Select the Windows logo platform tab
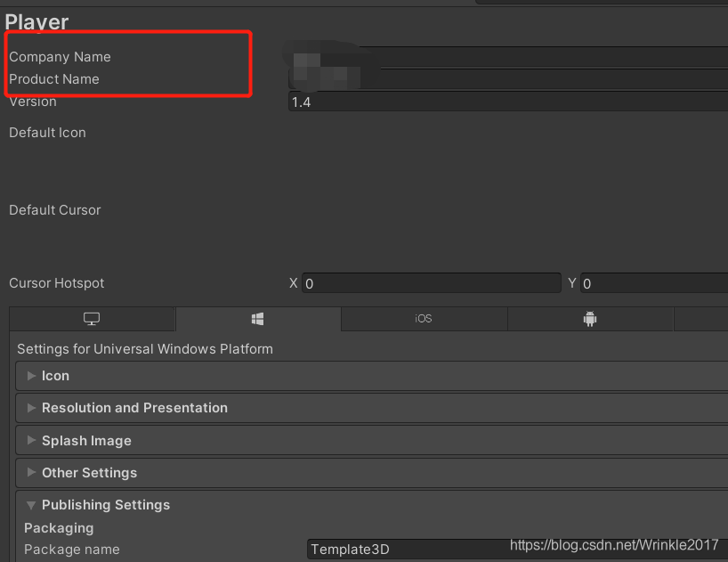Image resolution: width=728 pixels, height=562 pixels. pyautogui.click(x=258, y=319)
